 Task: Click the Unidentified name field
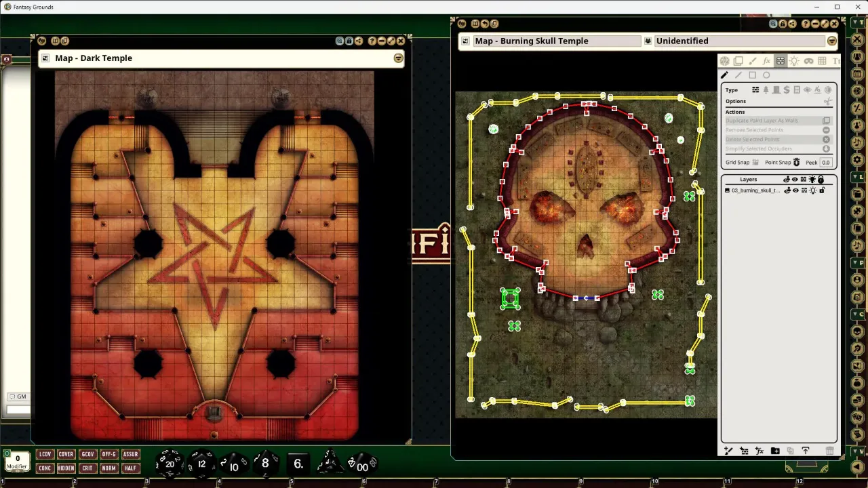pos(739,41)
